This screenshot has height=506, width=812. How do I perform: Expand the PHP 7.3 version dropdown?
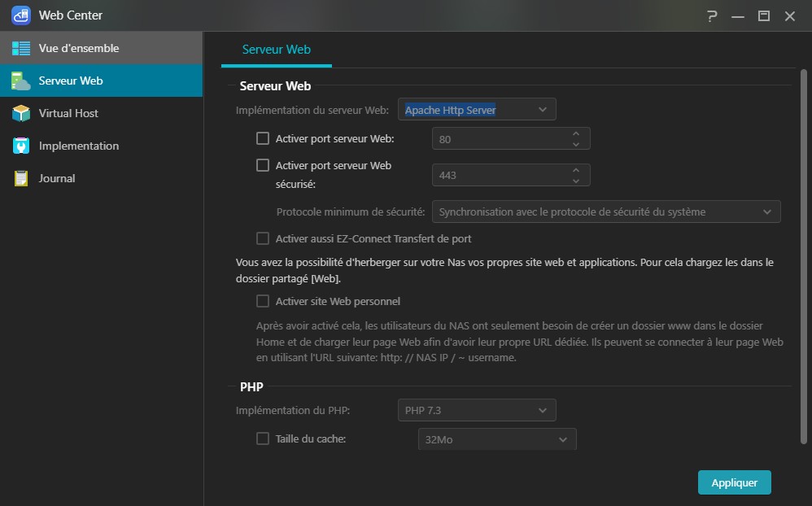coord(477,410)
